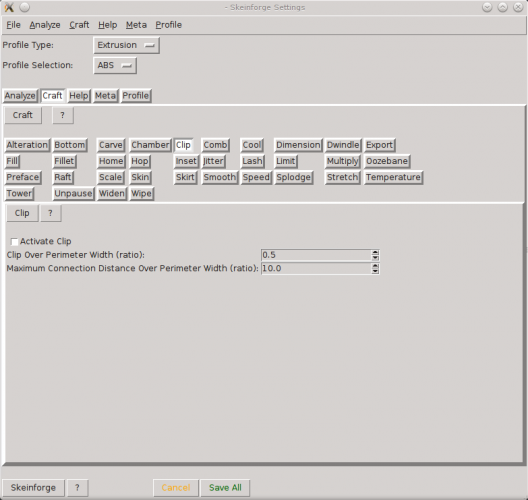Open the Analyze menu in menu bar
This screenshot has height=500, width=528.
click(x=45, y=25)
